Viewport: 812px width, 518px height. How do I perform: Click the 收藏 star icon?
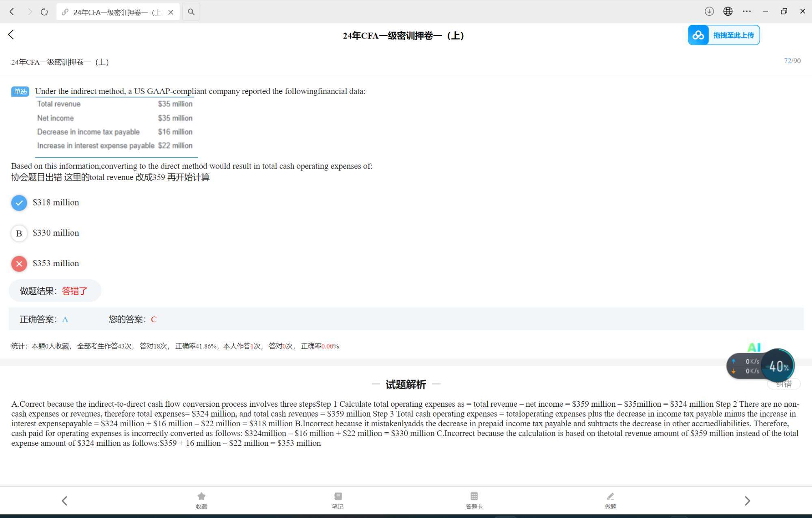click(201, 496)
